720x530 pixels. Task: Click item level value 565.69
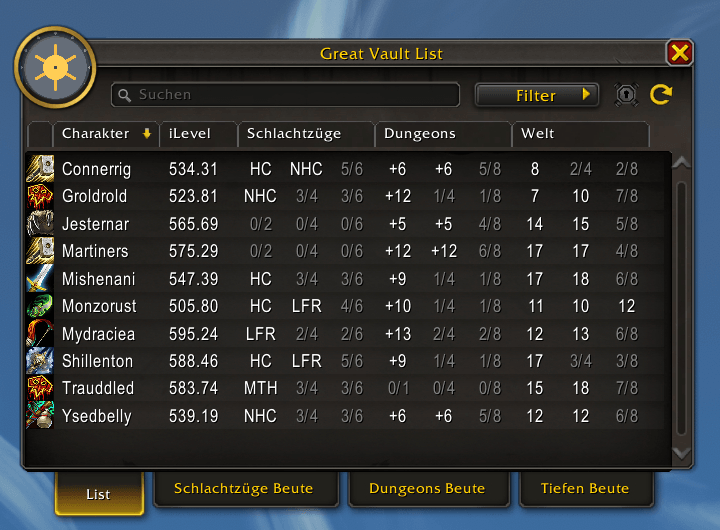(193, 224)
